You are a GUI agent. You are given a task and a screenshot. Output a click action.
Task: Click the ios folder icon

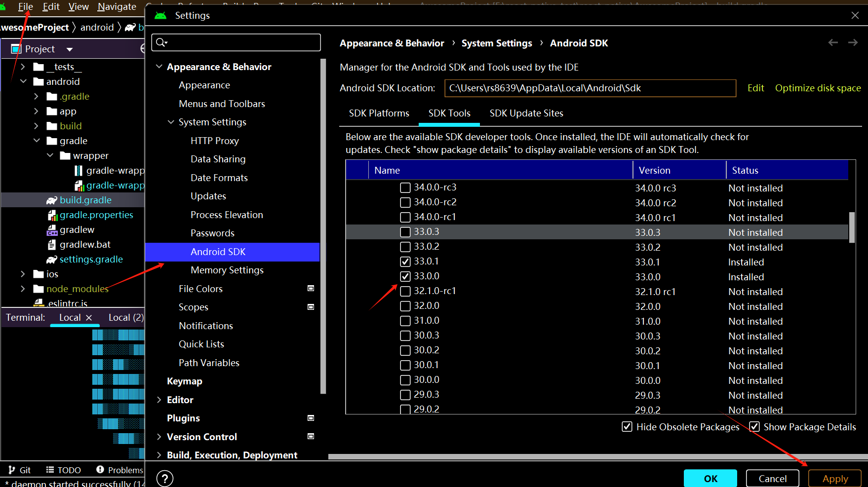[39, 274]
